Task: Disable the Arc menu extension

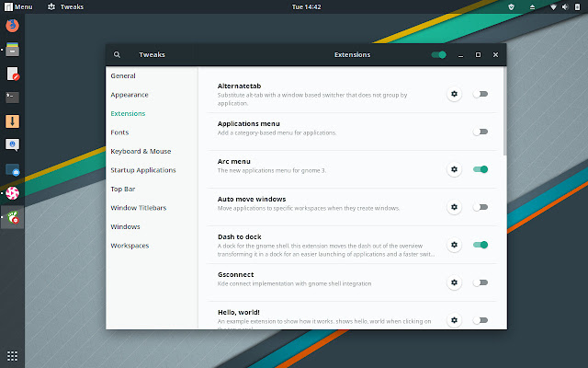Action: (x=481, y=169)
